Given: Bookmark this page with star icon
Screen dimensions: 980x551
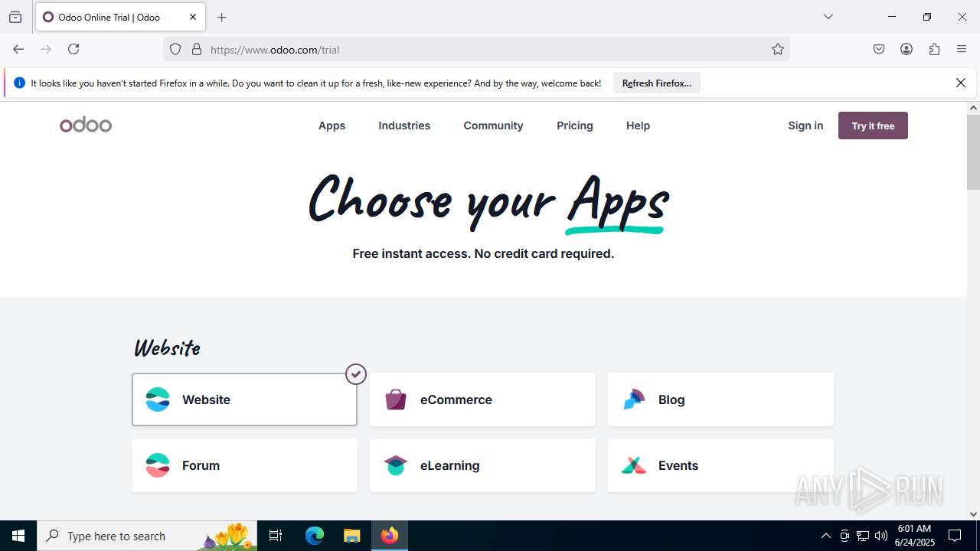Looking at the screenshot, I should click(778, 49).
